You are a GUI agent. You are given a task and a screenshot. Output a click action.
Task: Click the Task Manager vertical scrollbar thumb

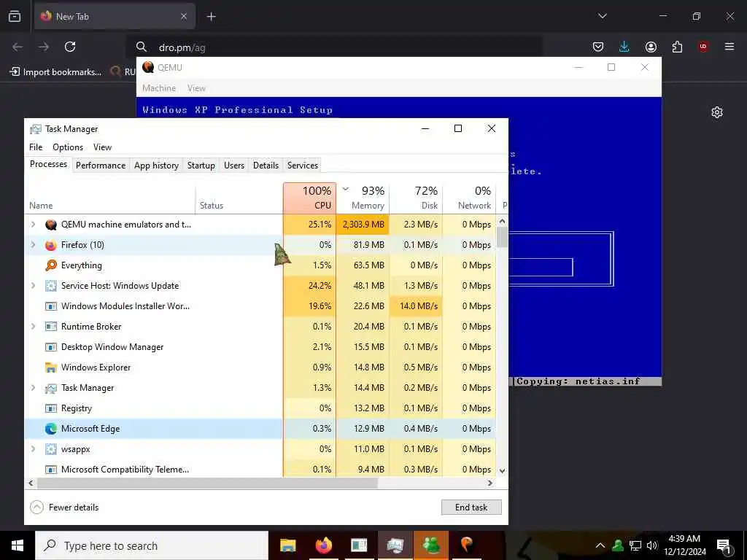click(x=502, y=237)
